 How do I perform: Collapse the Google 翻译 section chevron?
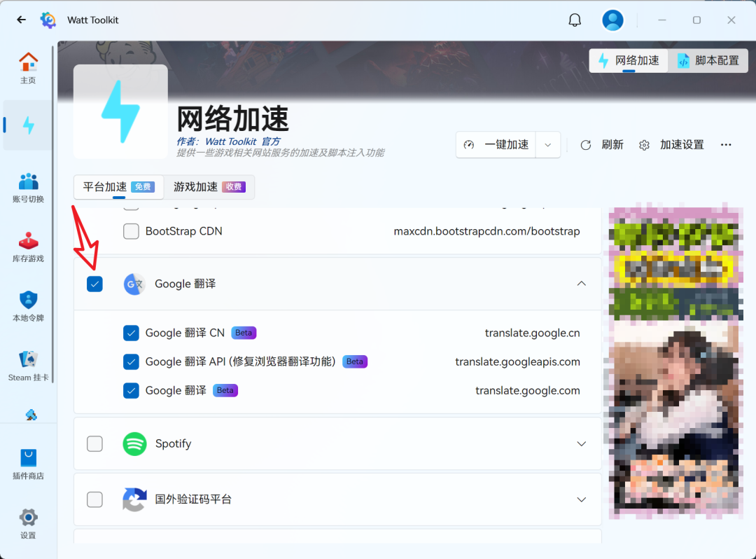click(581, 284)
